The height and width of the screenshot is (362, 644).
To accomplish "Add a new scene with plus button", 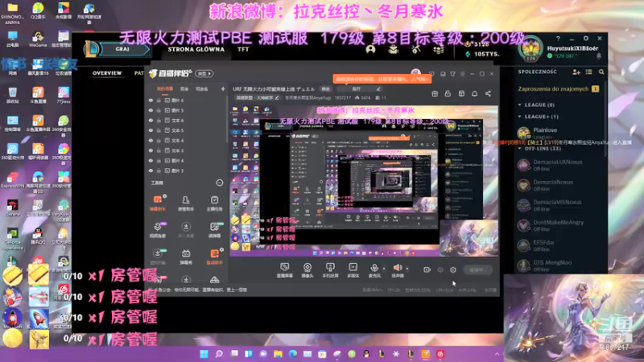I will (223, 88).
